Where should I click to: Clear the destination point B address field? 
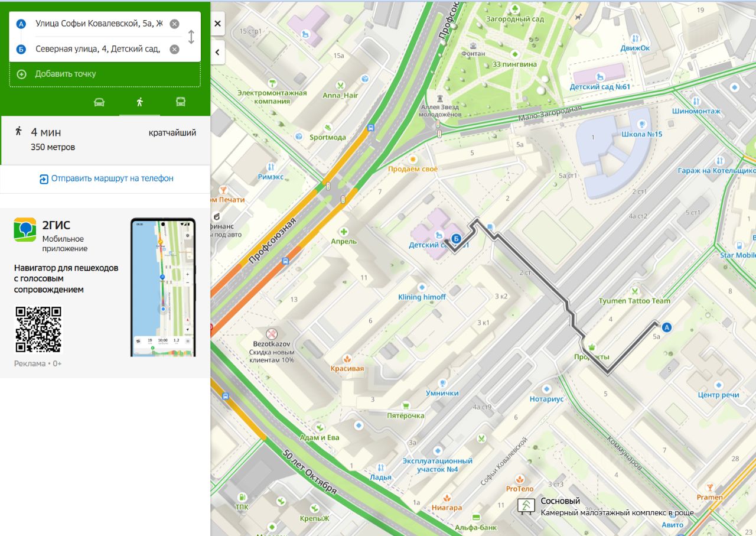coord(174,49)
